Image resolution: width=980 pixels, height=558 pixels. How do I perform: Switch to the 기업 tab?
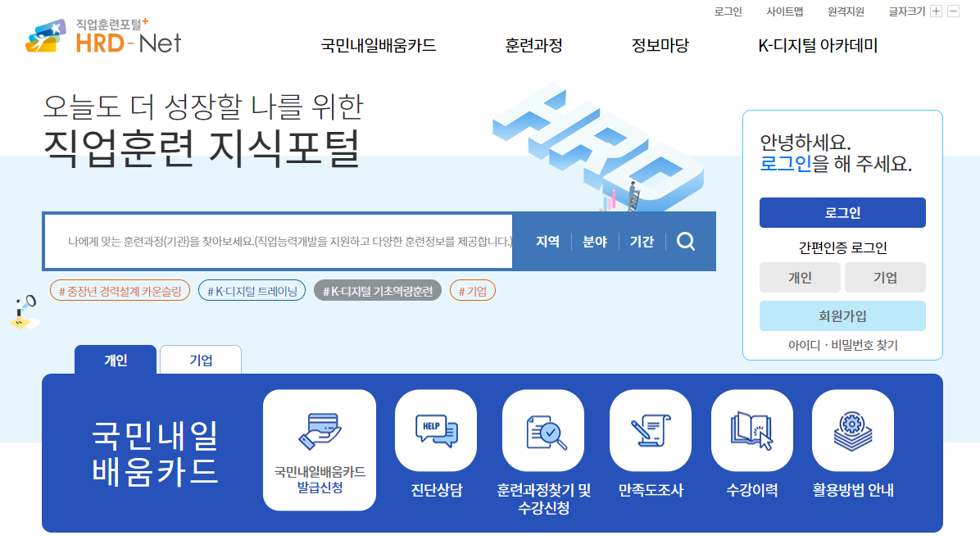[x=201, y=360]
